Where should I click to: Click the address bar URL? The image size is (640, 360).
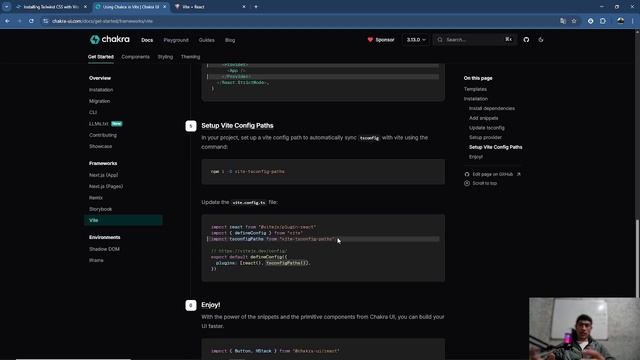[102, 21]
